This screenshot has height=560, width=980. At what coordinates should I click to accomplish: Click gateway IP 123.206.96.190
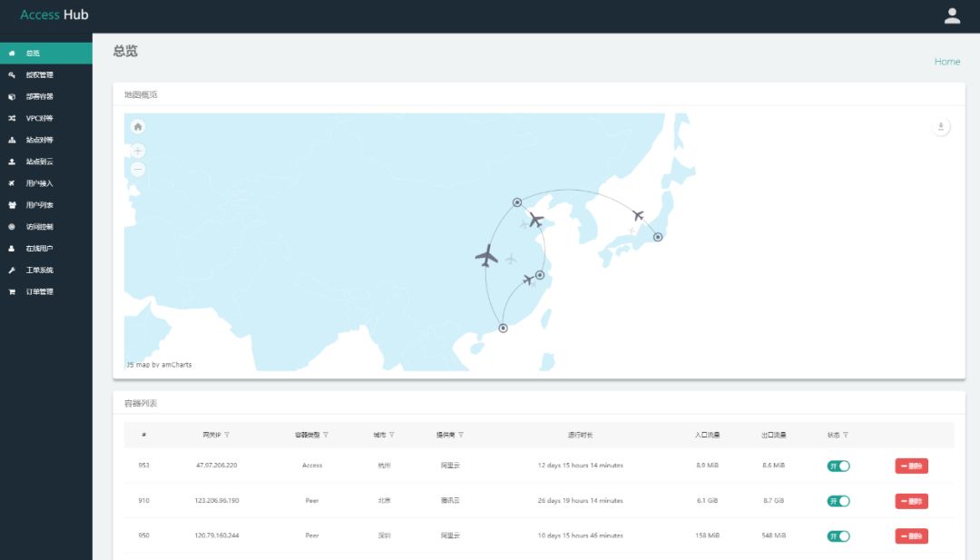(x=216, y=501)
